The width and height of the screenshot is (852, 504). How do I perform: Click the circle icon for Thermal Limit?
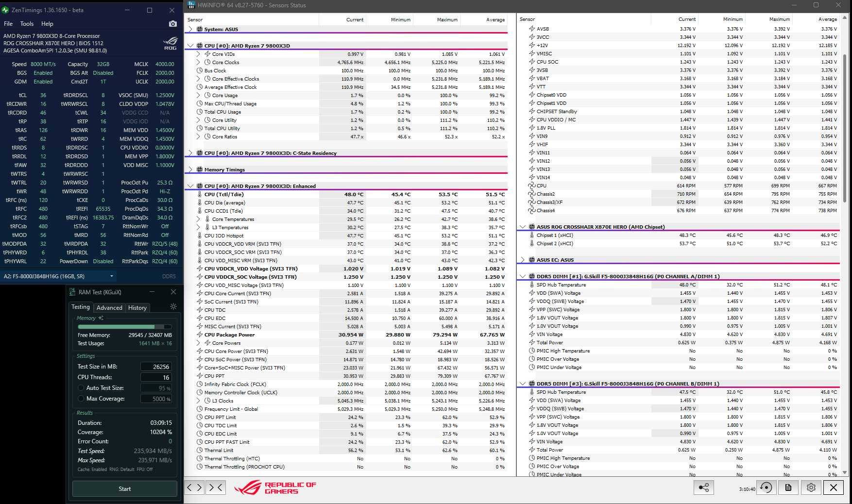tap(200, 450)
